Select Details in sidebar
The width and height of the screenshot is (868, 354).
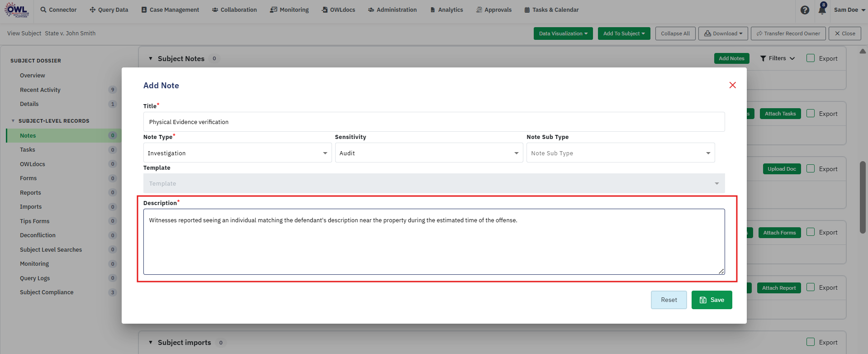tap(29, 104)
